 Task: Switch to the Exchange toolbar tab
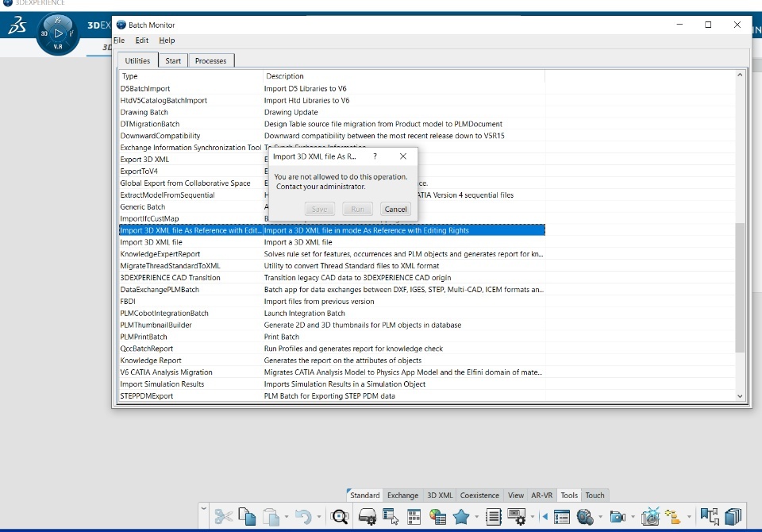pyautogui.click(x=402, y=495)
